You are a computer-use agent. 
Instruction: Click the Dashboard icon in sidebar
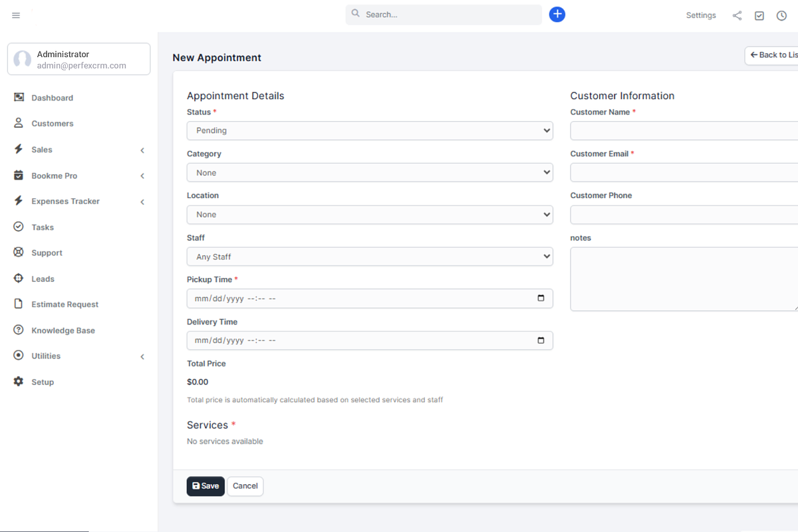coord(19,97)
